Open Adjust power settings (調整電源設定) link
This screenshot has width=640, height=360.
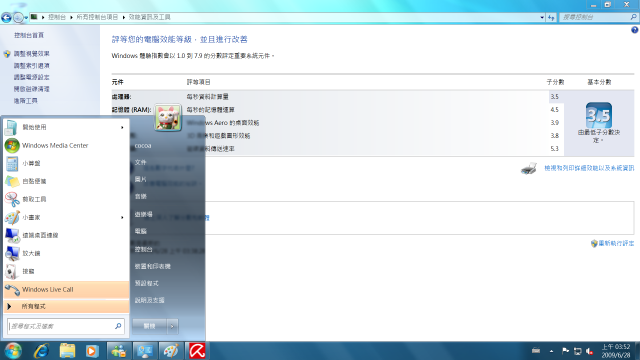(31, 77)
